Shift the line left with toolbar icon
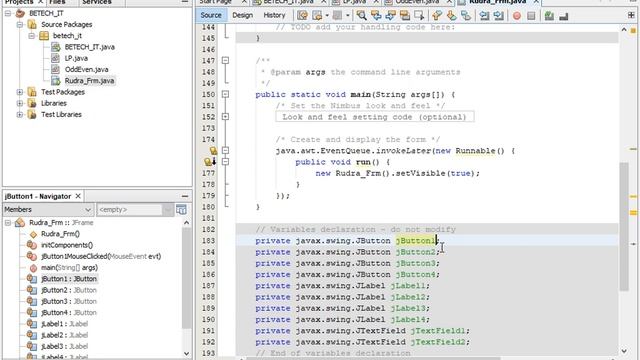 (x=484, y=16)
